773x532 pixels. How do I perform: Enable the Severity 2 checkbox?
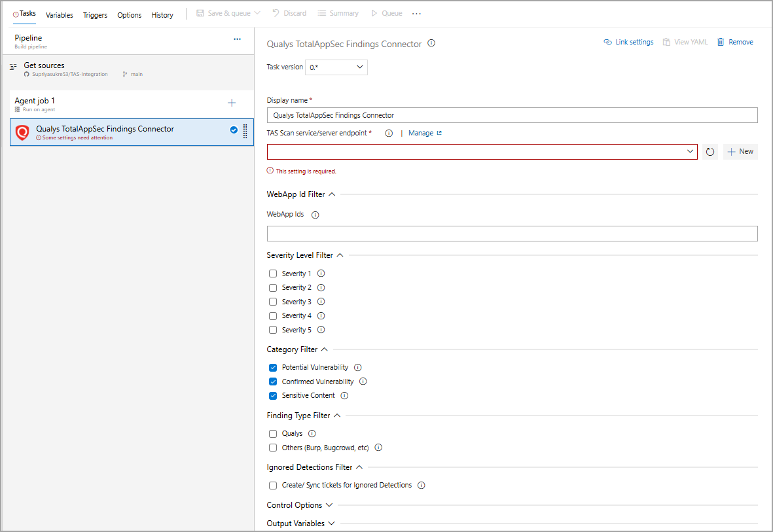[273, 288]
